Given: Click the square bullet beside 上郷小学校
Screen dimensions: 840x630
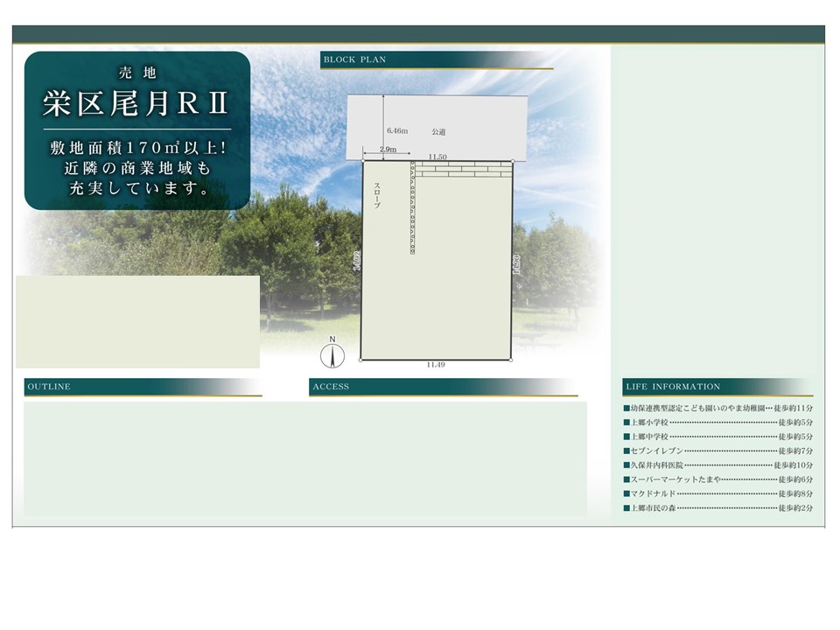Looking at the screenshot, I should (x=626, y=423).
